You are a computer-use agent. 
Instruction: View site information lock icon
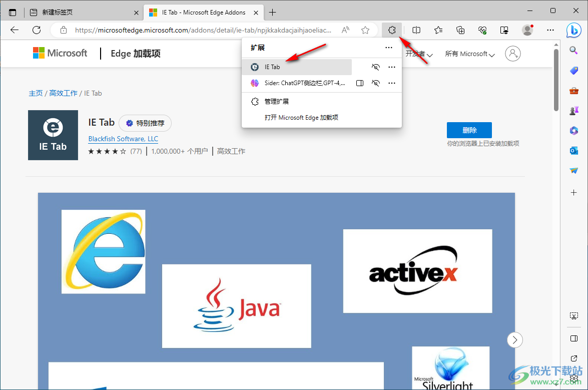coord(64,30)
